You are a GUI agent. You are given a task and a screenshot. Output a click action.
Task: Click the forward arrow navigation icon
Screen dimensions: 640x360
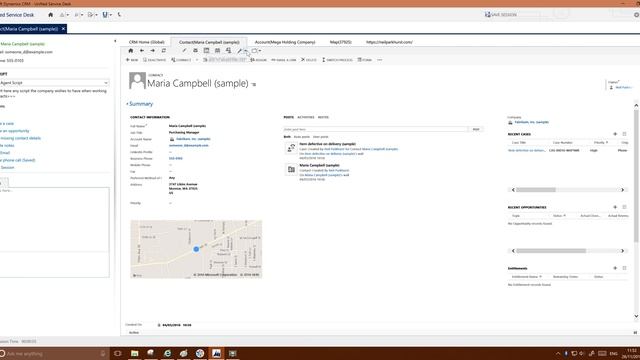pyautogui.click(x=152, y=51)
